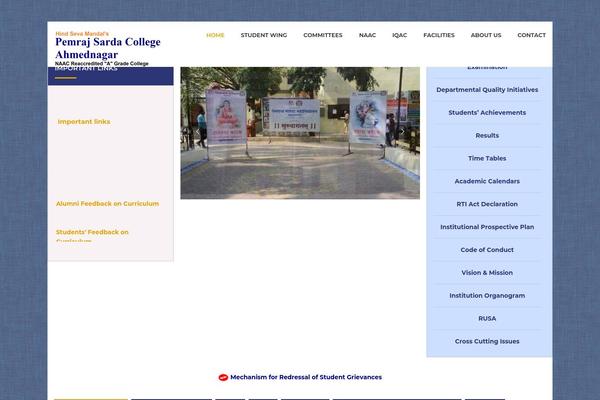Show the previous slide with left arrow

pyautogui.click(x=197, y=131)
